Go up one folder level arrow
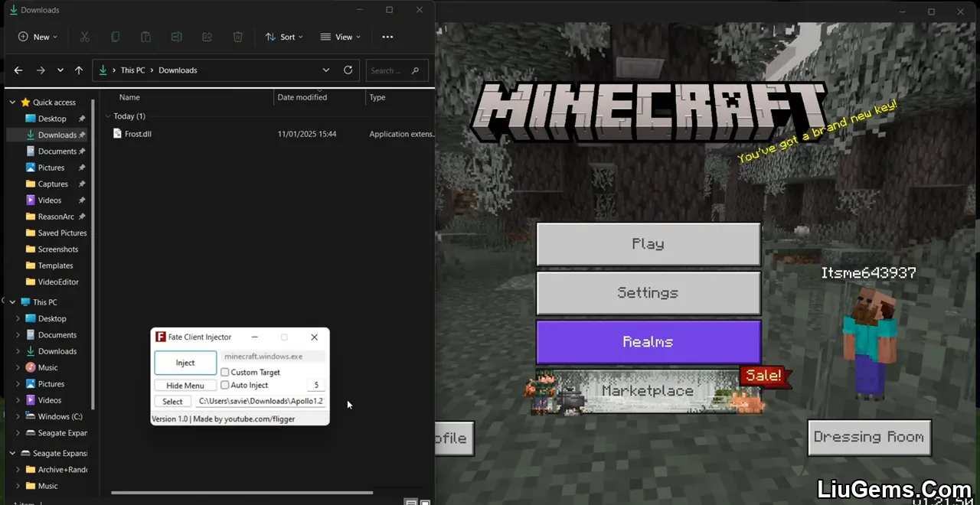This screenshot has width=980, height=505. (79, 70)
